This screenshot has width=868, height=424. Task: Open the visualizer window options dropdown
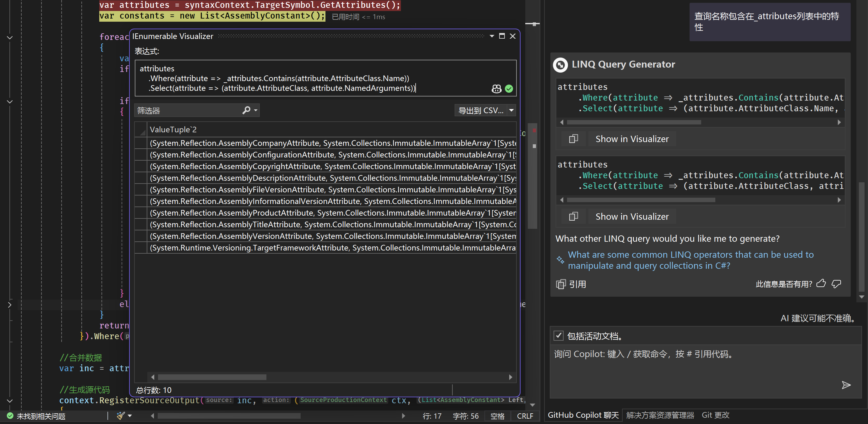(492, 36)
